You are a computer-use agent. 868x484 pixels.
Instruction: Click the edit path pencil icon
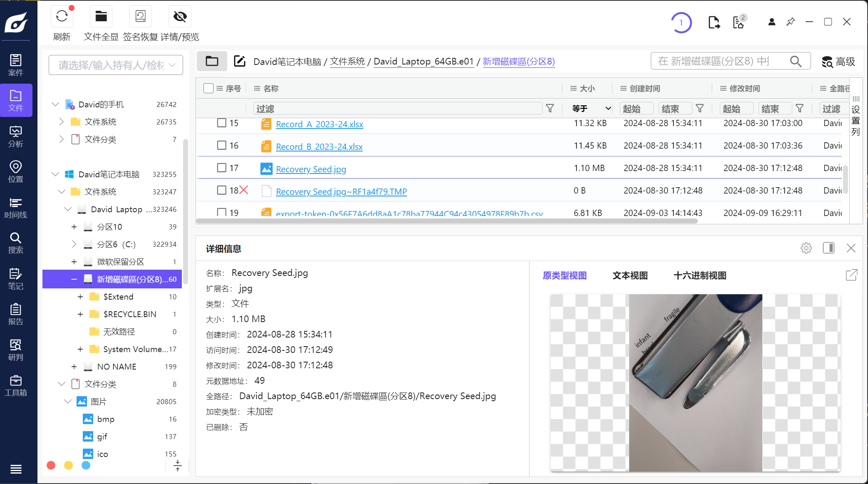click(240, 62)
